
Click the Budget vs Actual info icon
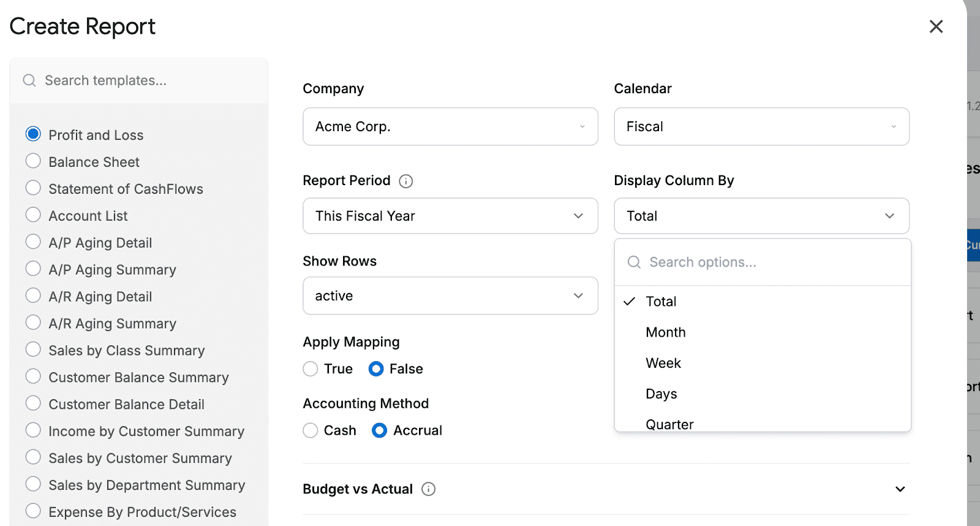(x=429, y=489)
